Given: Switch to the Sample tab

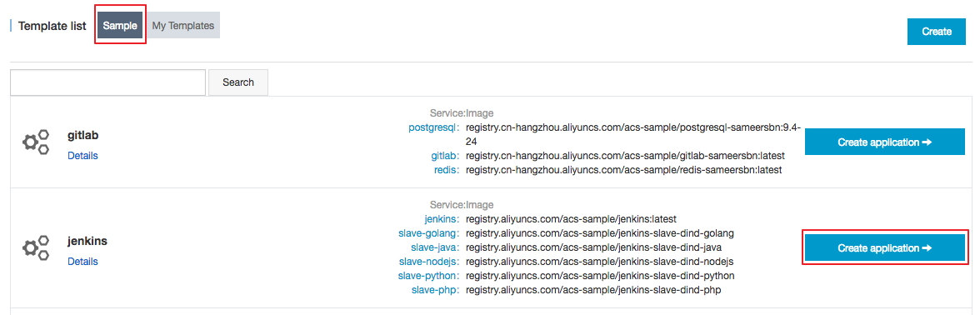Looking at the screenshot, I should tap(120, 26).
